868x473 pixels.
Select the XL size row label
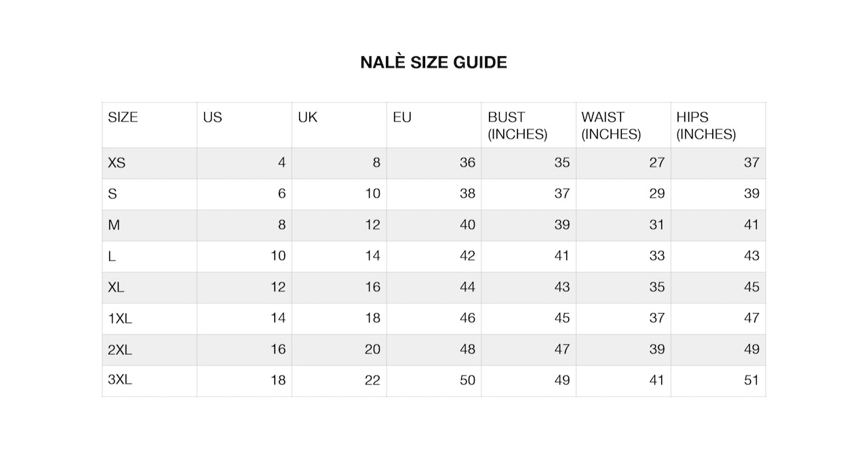click(116, 287)
